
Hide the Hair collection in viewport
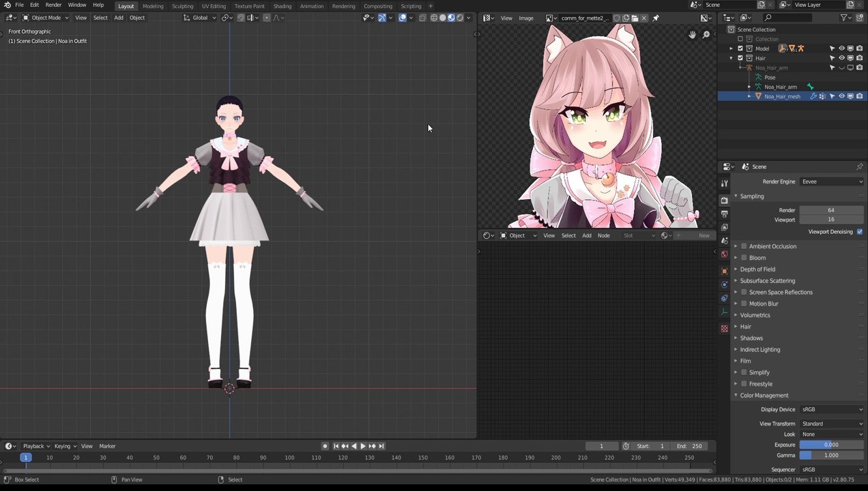[841, 58]
